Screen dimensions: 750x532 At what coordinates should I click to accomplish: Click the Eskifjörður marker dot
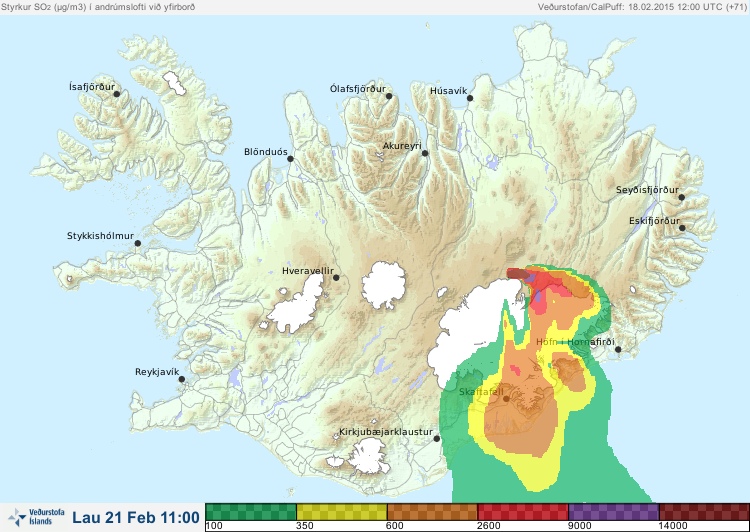[682, 228]
